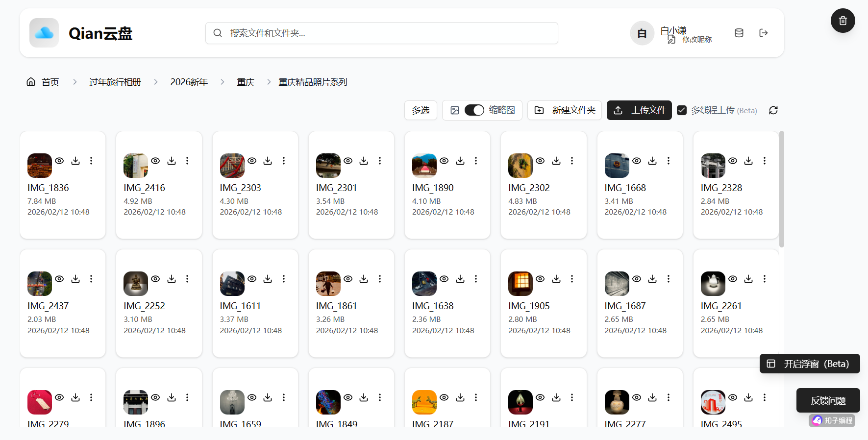Viewport: 868px width, 440px height.
Task: Open more options for IMG_2328
Action: [765, 161]
